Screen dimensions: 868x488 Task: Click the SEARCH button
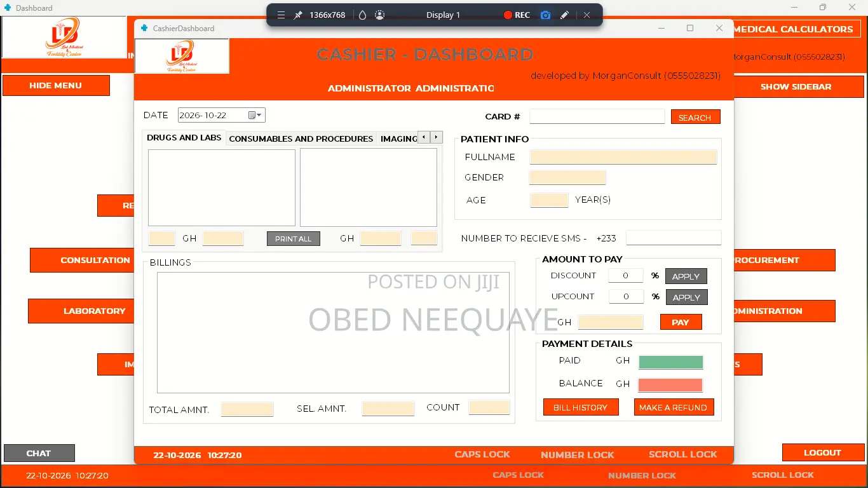coord(695,118)
